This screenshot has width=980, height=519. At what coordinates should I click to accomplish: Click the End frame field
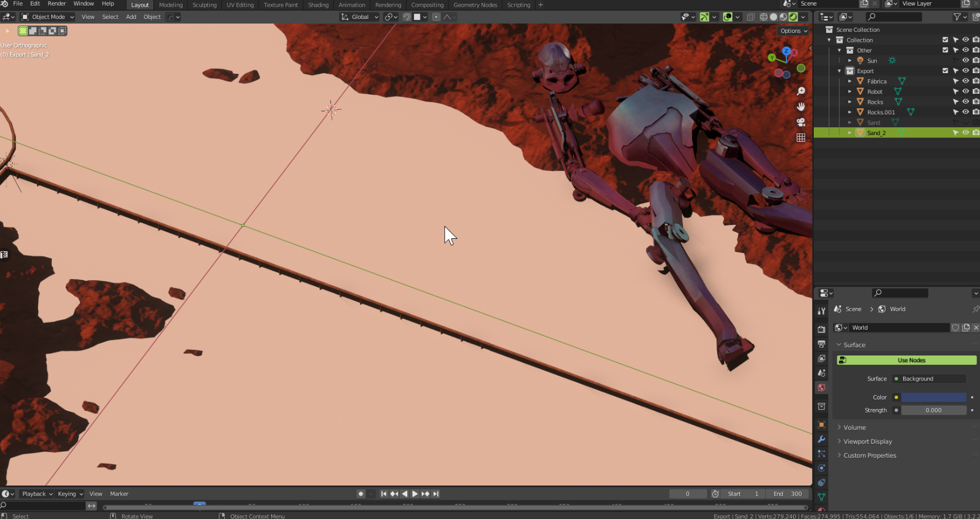[788, 494]
